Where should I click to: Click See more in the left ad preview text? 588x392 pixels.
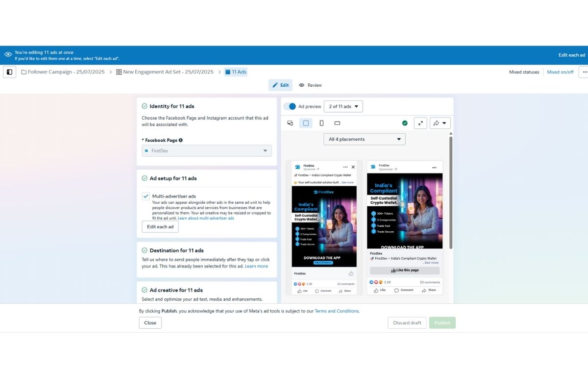(347, 182)
